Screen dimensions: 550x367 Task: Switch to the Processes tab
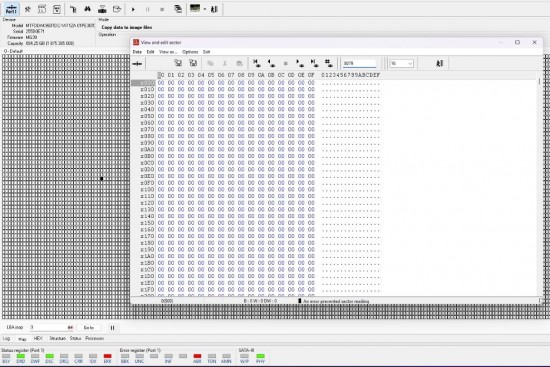[x=94, y=338]
